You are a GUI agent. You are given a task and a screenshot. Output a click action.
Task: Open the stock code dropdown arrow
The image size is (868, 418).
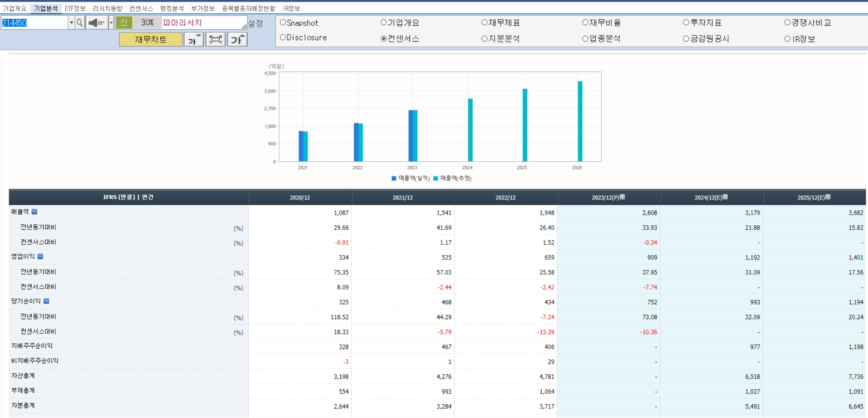[x=71, y=23]
